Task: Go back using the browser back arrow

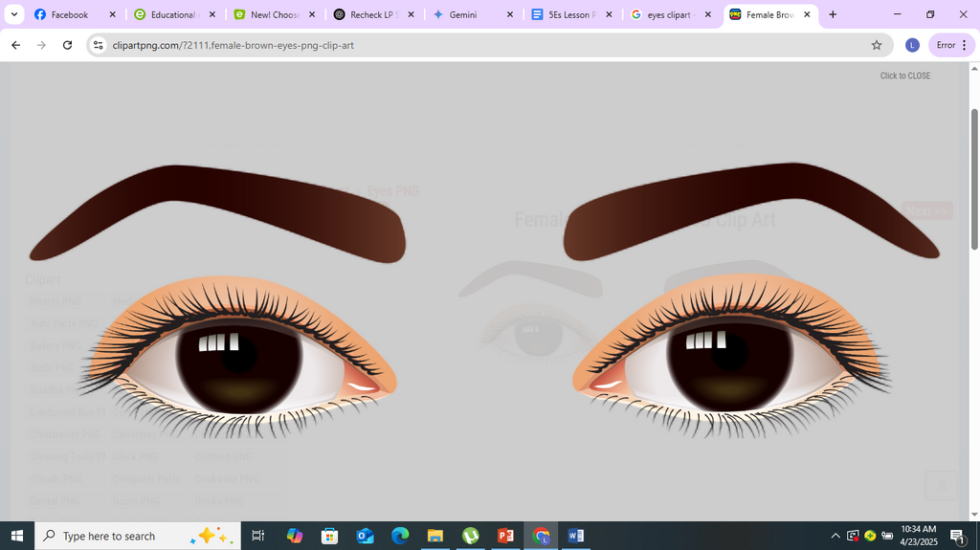Action: 16,45
